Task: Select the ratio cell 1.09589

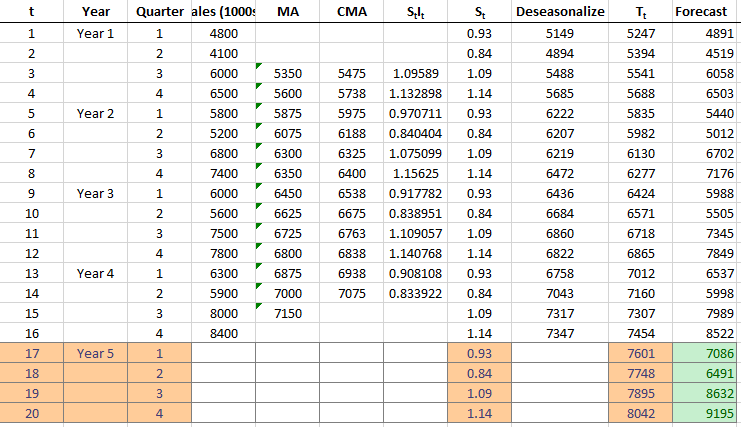Action: pos(416,72)
